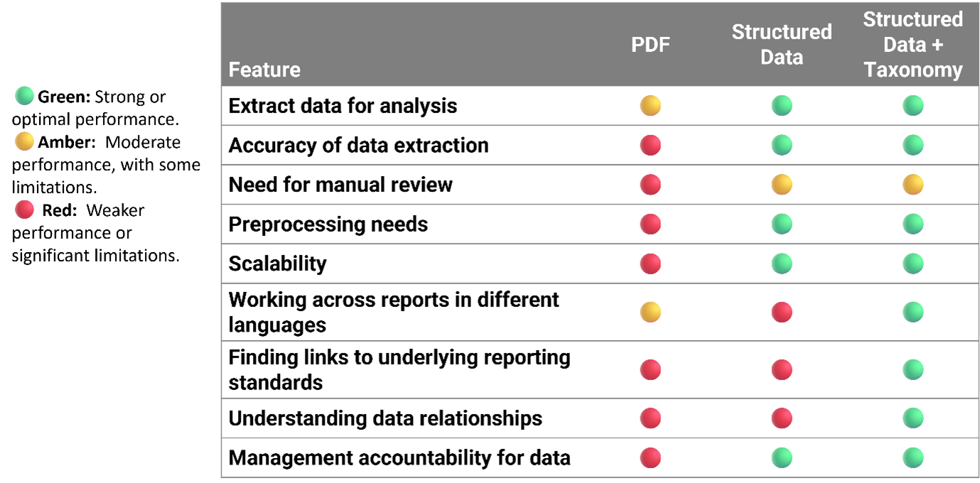The width and height of the screenshot is (980, 483).
Task: Click the Feature column header
Action: point(264,70)
